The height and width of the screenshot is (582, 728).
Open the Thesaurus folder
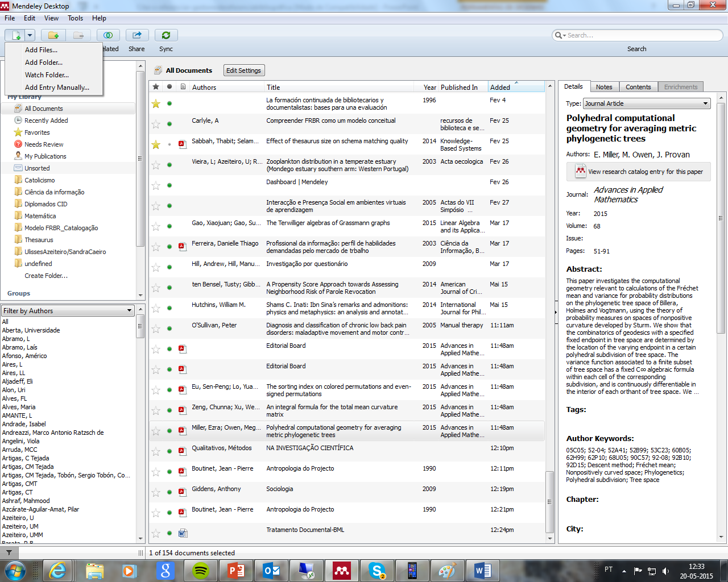tap(38, 240)
